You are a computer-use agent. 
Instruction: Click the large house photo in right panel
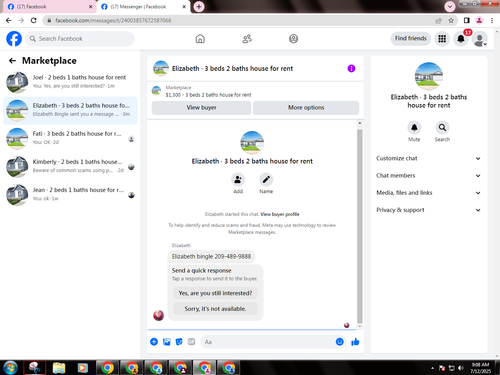click(429, 76)
